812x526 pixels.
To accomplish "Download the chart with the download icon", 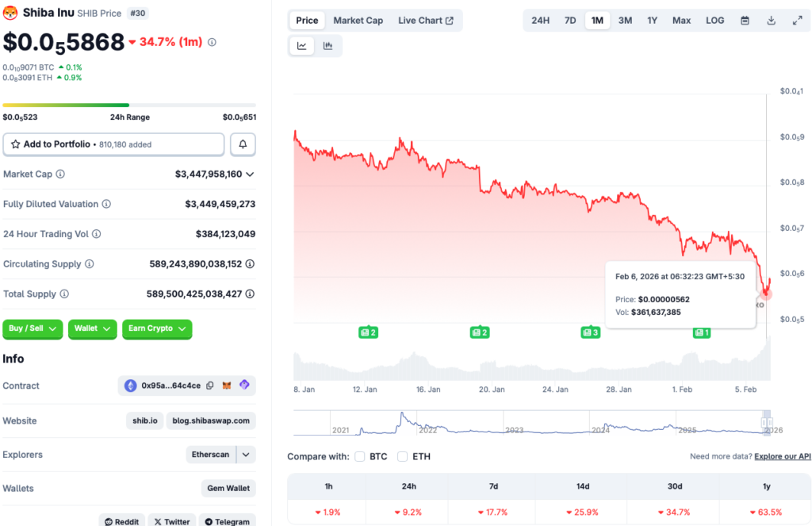I will pyautogui.click(x=771, y=21).
